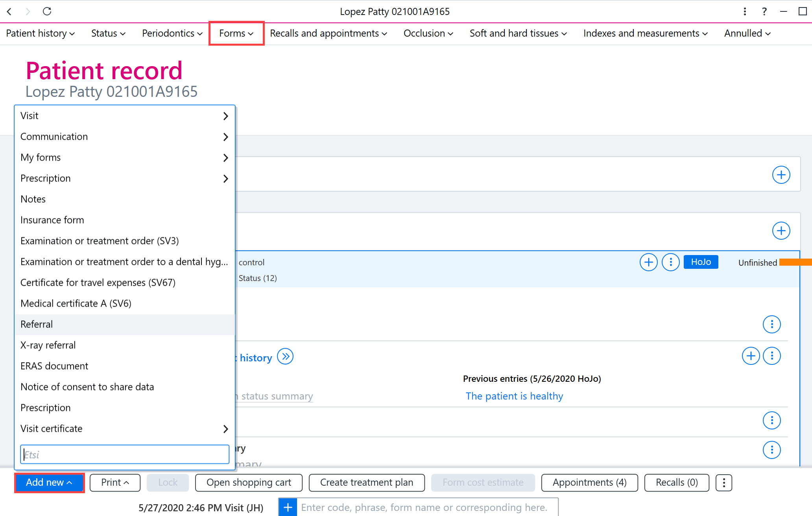
Task: Open the three-dot menu next to Recalls button
Action: coord(724,483)
